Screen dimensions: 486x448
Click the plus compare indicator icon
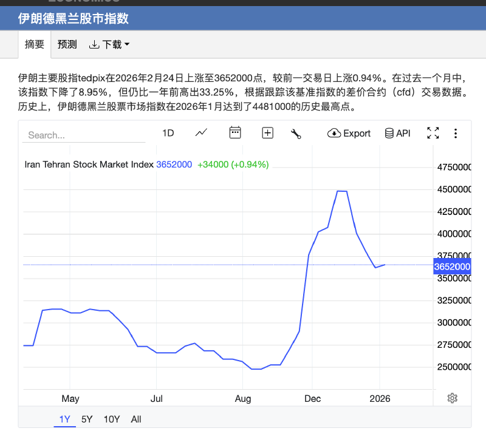[267, 133]
